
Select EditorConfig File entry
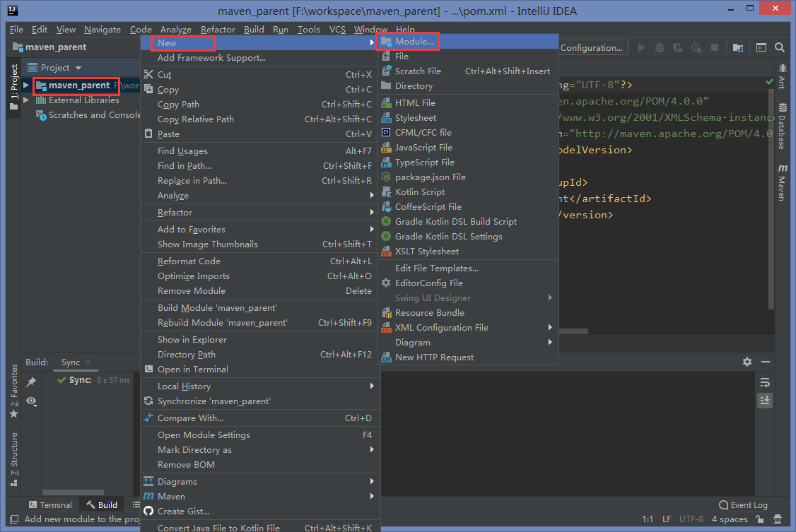point(468,283)
